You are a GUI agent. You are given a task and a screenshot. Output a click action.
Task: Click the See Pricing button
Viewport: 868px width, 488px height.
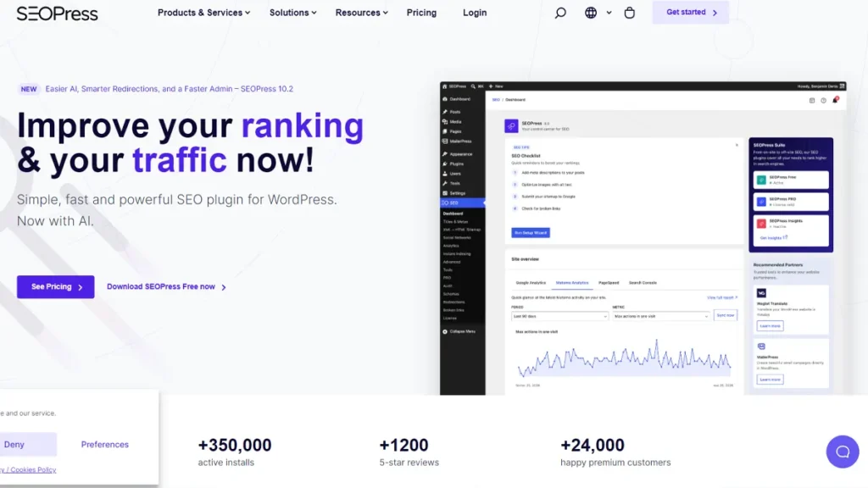(55, 286)
